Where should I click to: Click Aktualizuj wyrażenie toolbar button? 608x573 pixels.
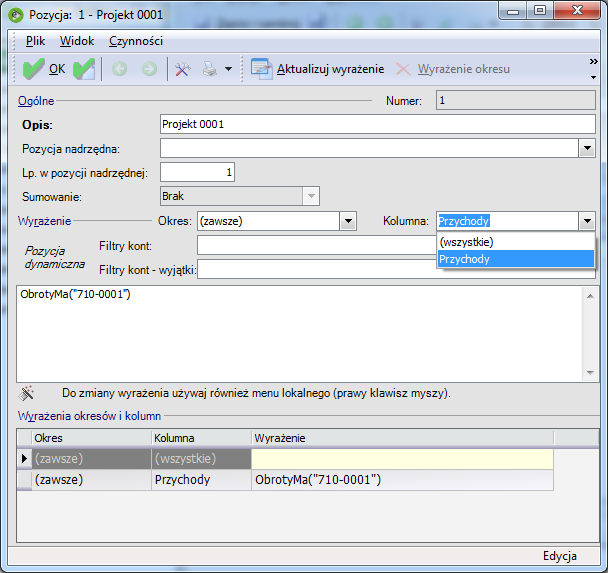317,69
